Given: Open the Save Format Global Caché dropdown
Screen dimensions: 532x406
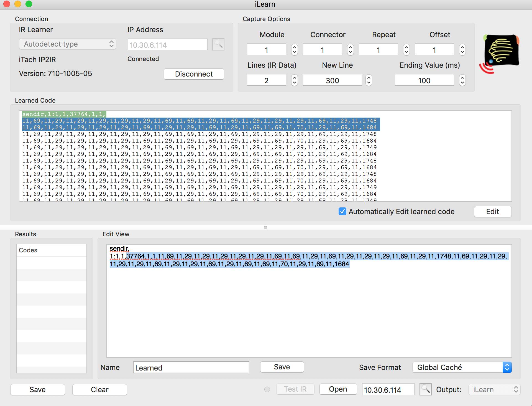Looking at the screenshot, I should (x=462, y=367).
